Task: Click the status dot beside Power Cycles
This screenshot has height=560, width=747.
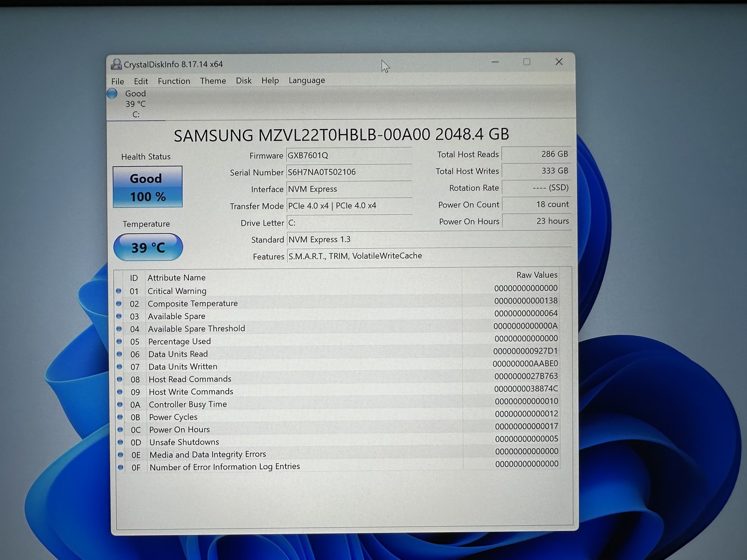Action: point(120,417)
